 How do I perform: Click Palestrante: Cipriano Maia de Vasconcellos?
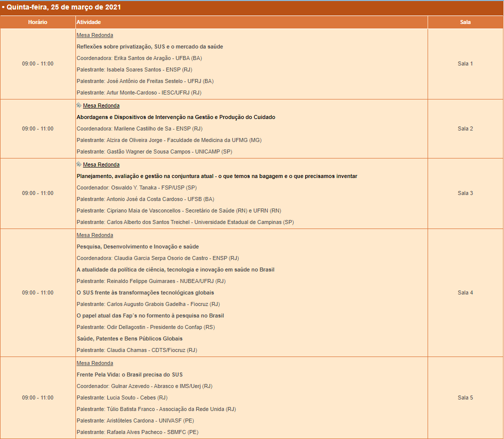[179, 211]
